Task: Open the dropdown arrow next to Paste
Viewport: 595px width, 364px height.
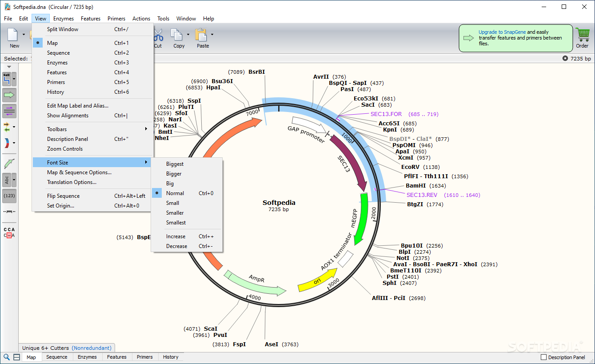Action: tap(212, 34)
